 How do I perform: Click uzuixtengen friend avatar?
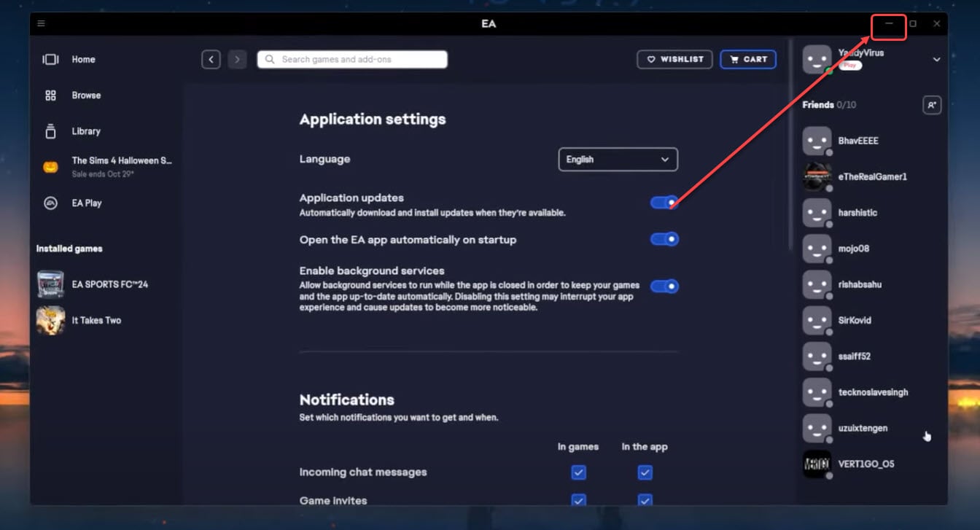(x=817, y=429)
